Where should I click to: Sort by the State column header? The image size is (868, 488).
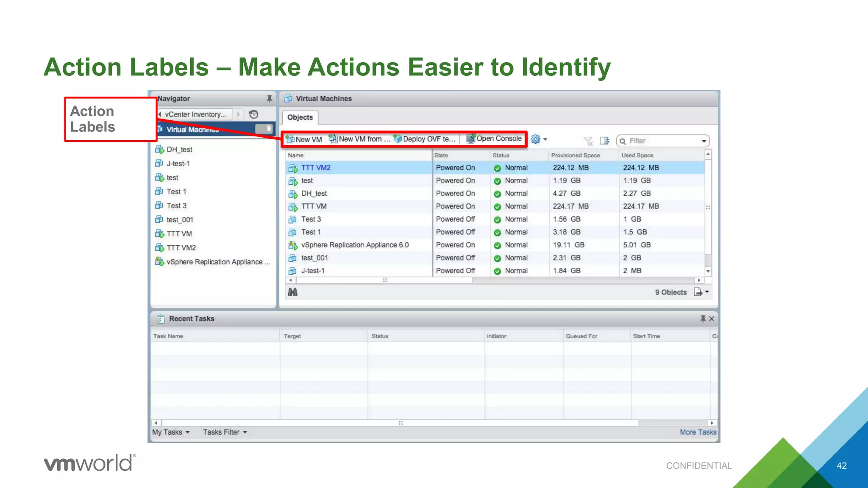[x=461, y=155]
